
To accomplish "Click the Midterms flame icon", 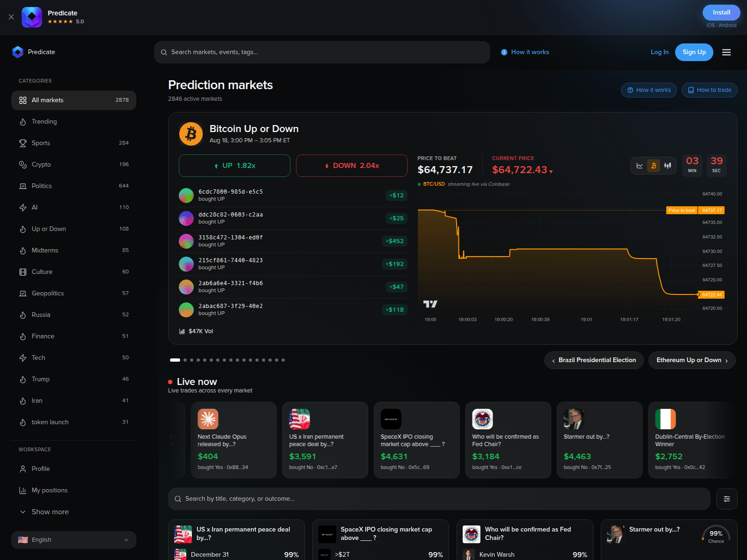I will 23,251.
